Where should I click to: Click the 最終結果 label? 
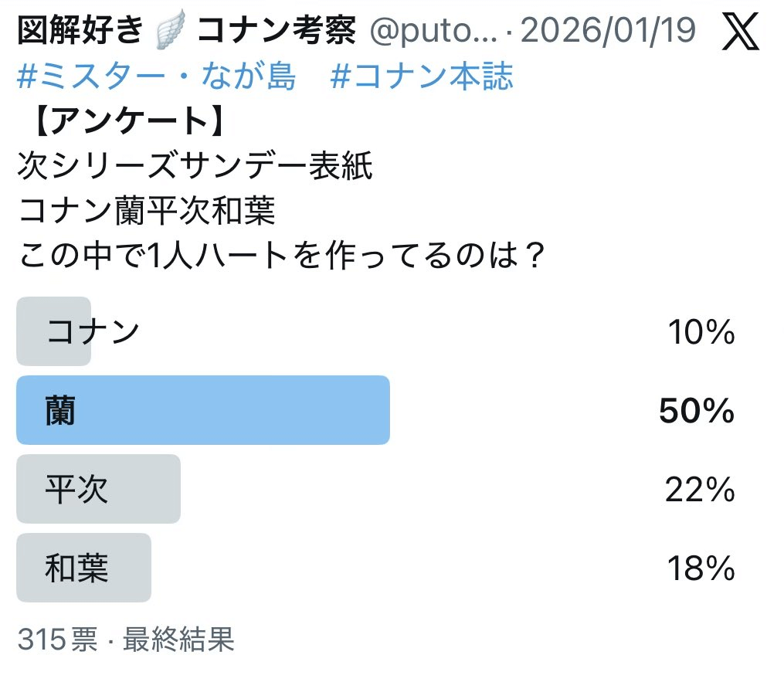[178, 640]
